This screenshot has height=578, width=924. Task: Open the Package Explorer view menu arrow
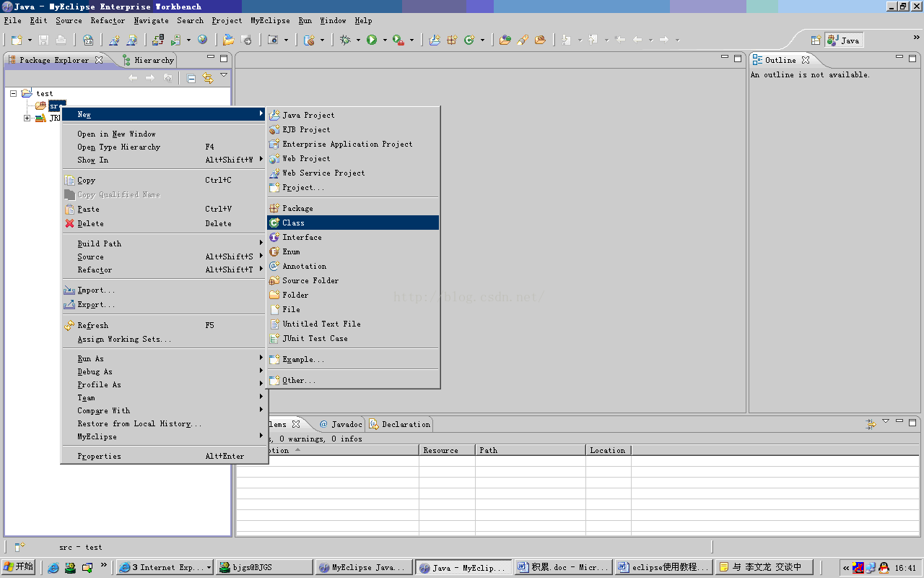[224, 75]
